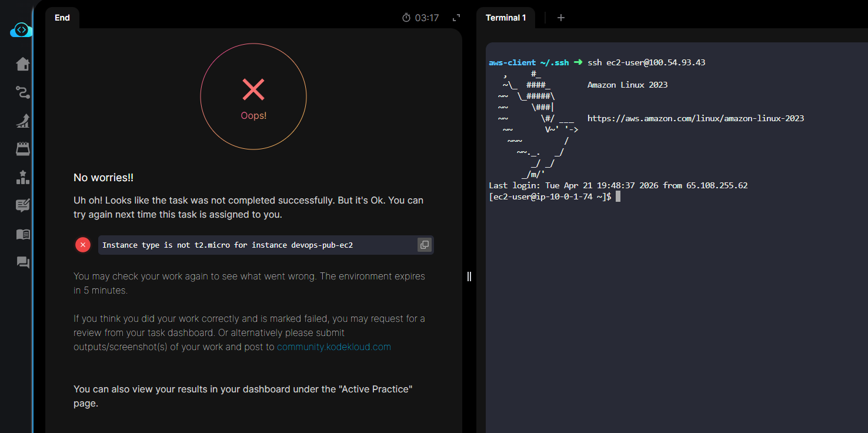The height and width of the screenshot is (433, 868).
Task: Grab the vertical panel divider handle
Action: tap(469, 277)
